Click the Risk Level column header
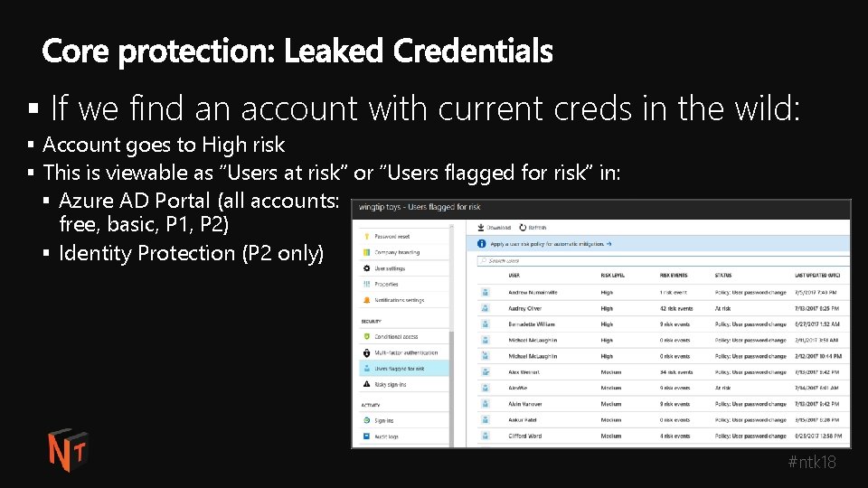This screenshot has width=868, height=488. pos(611,277)
